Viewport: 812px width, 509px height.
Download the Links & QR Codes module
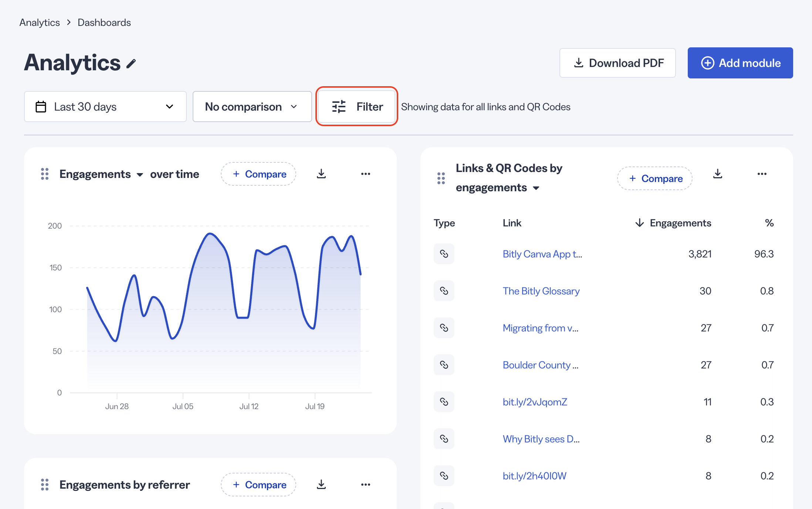pyautogui.click(x=718, y=174)
